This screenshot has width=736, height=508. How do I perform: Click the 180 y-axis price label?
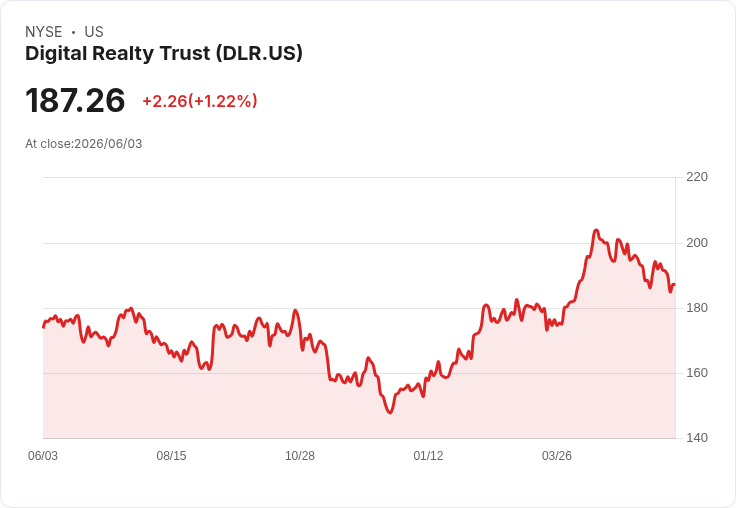point(697,308)
